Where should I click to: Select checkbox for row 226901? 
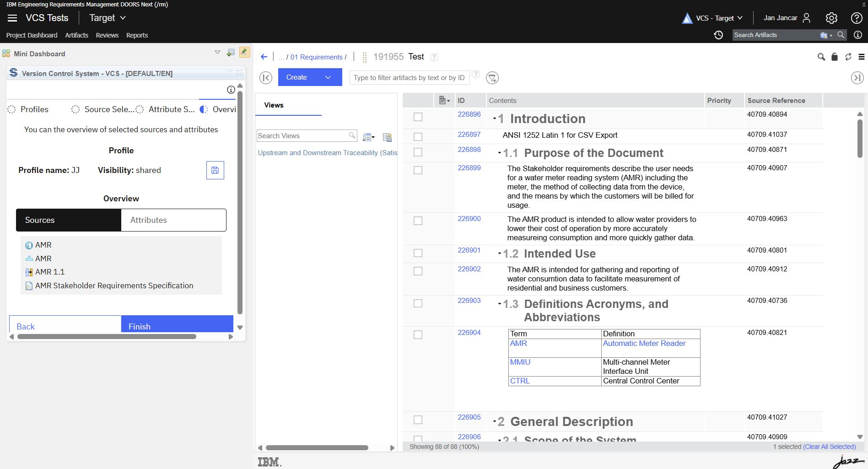point(418,253)
